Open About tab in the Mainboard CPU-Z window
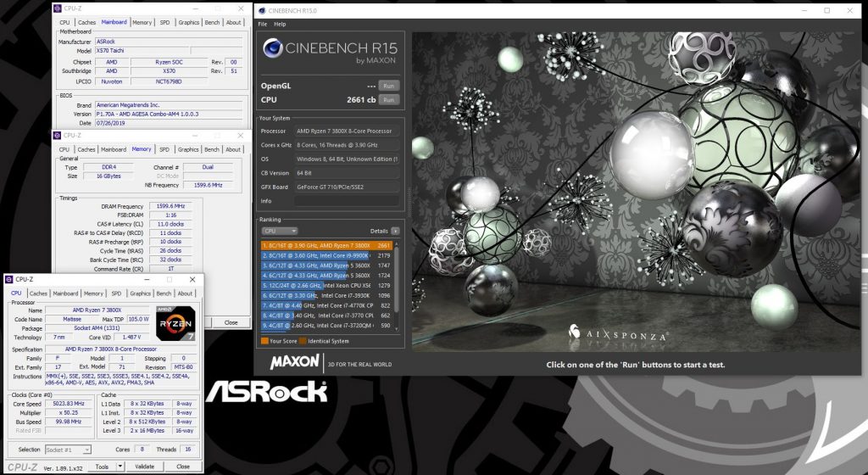 coord(234,23)
